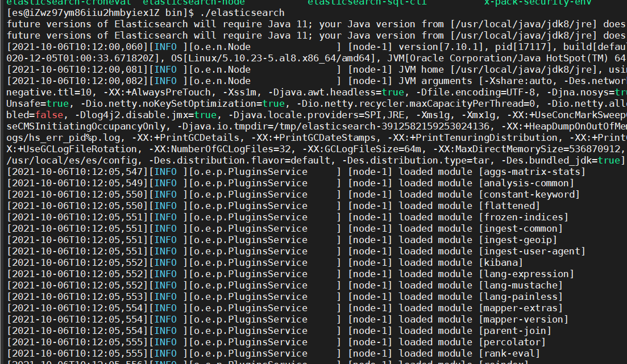Click module name [lang-painless]
Image resolution: width=627 pixels, height=364 pixels.
point(521,297)
